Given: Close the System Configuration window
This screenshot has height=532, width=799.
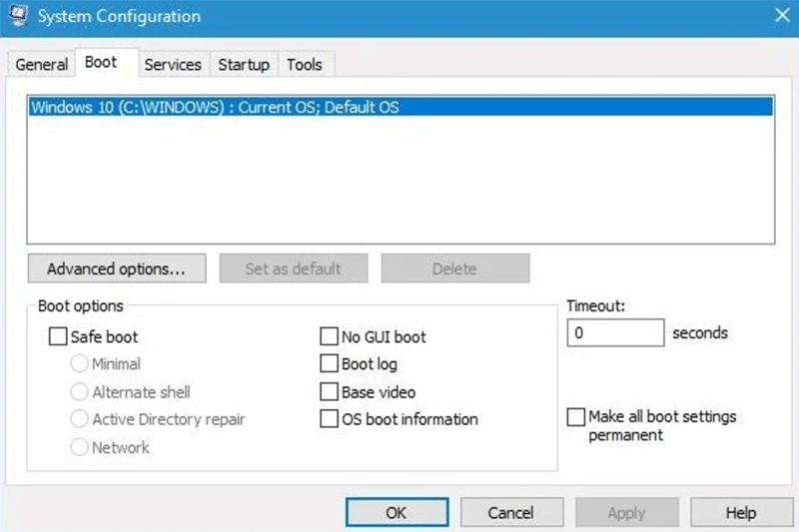Looking at the screenshot, I should click(779, 15).
